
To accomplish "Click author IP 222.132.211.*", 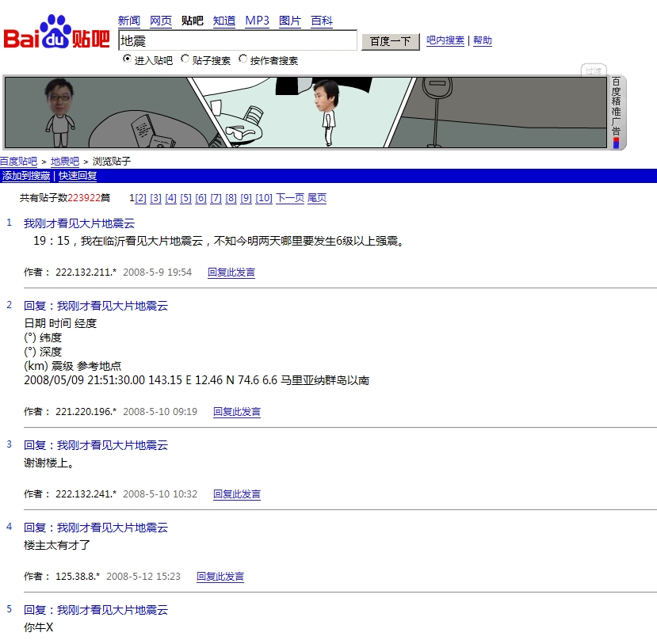I will 86,272.
